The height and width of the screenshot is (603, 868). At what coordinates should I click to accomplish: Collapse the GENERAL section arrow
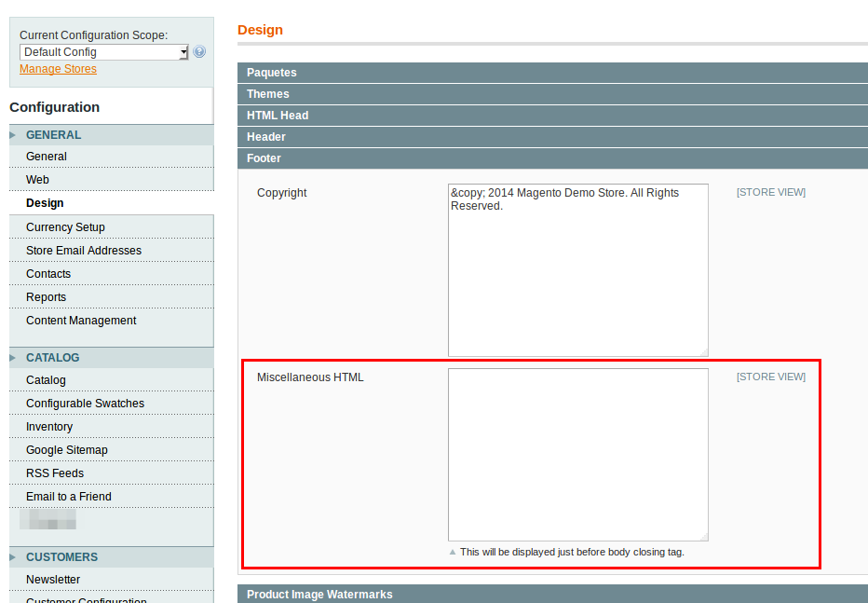pos(13,135)
